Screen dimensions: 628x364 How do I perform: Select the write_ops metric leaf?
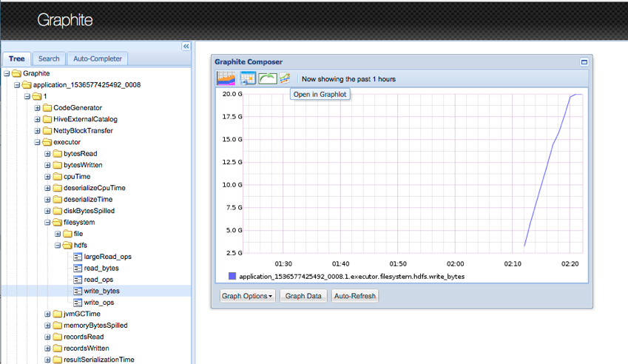(x=99, y=303)
